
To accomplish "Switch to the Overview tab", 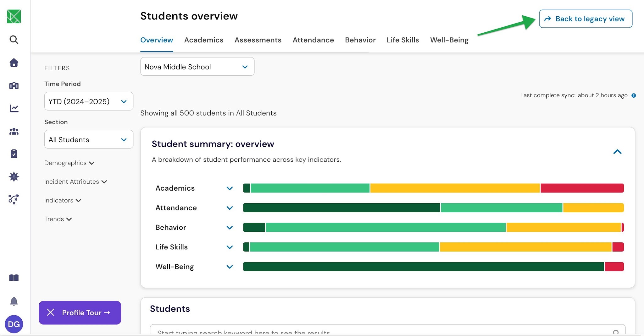I will tap(157, 40).
